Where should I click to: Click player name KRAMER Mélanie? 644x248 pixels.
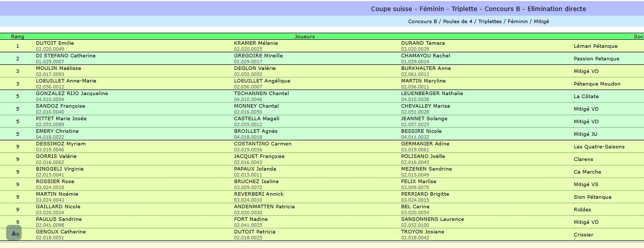256,43
